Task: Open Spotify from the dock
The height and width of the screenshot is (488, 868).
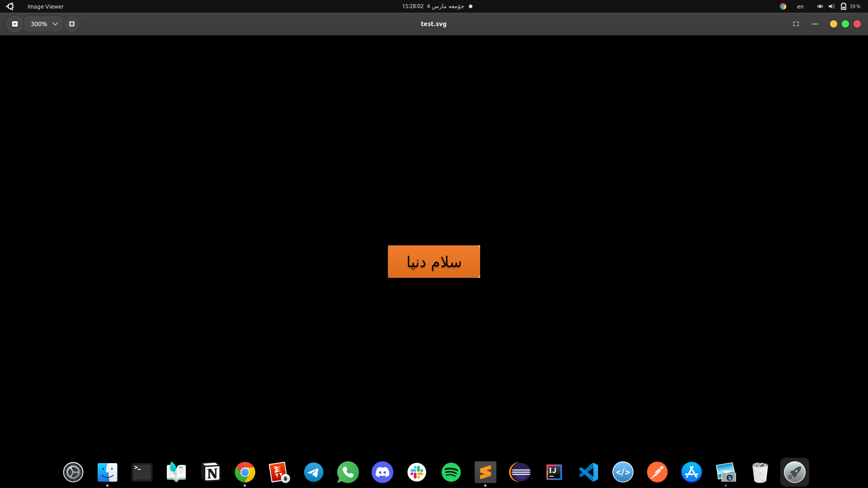Action: tap(451, 472)
